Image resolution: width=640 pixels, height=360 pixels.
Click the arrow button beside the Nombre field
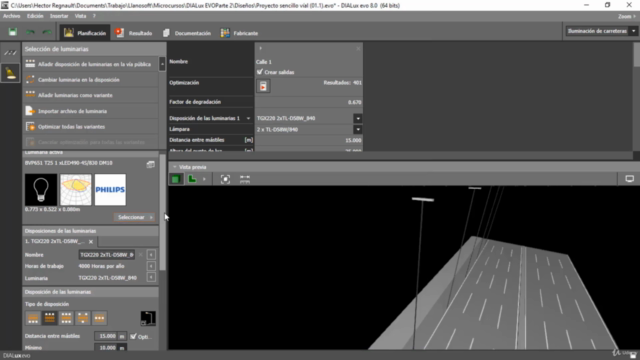[151, 255]
